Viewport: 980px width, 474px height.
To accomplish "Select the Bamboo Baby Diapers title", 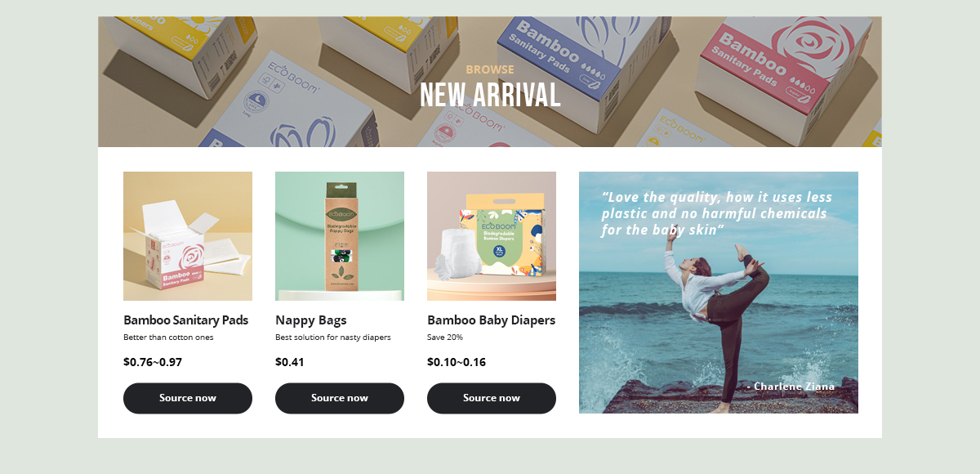I will [491, 320].
